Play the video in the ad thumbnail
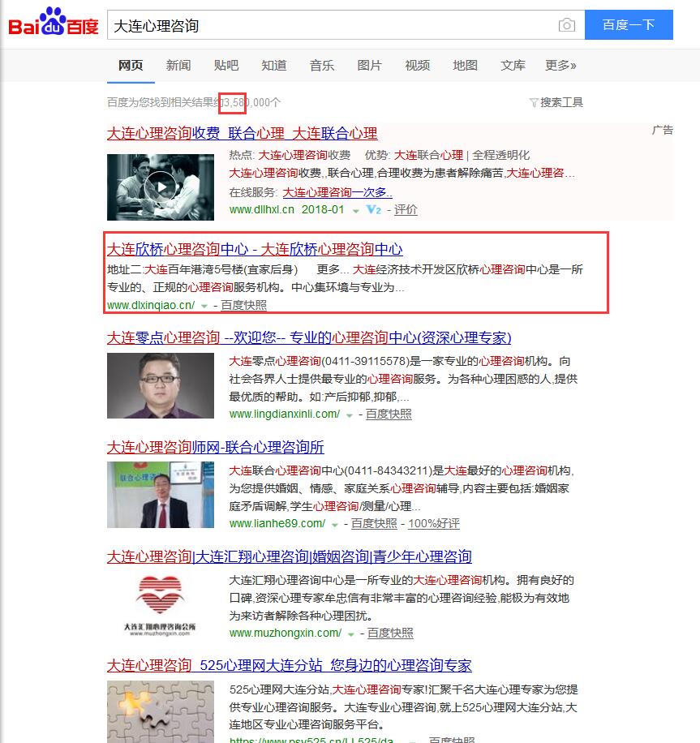 click(x=161, y=187)
